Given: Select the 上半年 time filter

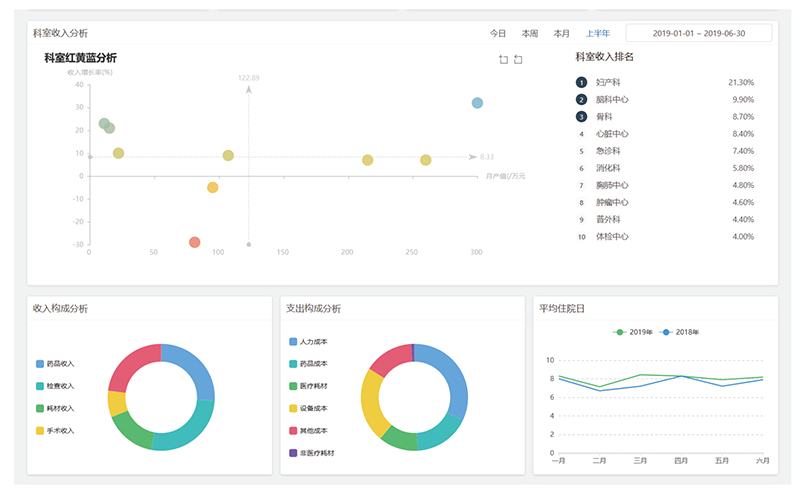Looking at the screenshot, I should [597, 34].
